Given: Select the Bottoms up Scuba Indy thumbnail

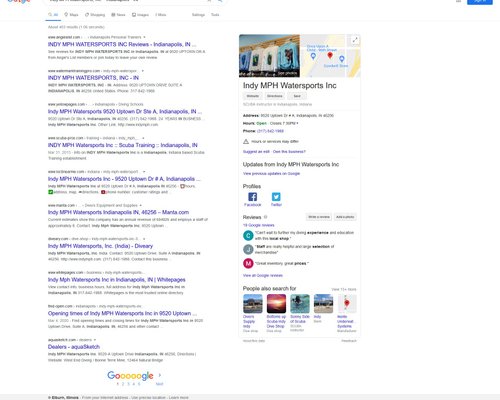Looking at the screenshot, I should click(276, 304).
